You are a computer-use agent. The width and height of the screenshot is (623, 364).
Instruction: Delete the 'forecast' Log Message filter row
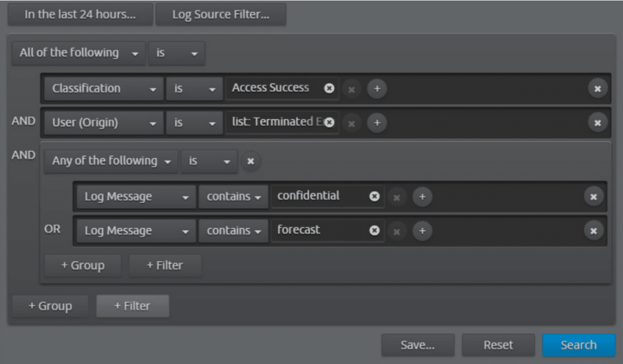(x=593, y=231)
